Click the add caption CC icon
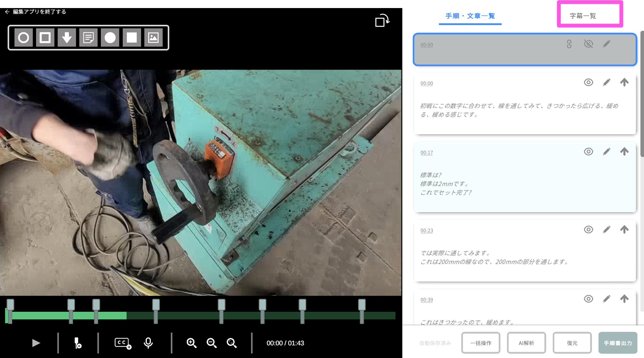 (123, 343)
